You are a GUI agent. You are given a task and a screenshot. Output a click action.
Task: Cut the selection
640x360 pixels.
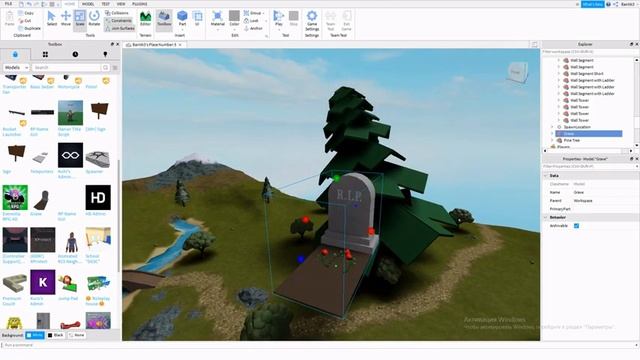pyautogui.click(x=25, y=20)
